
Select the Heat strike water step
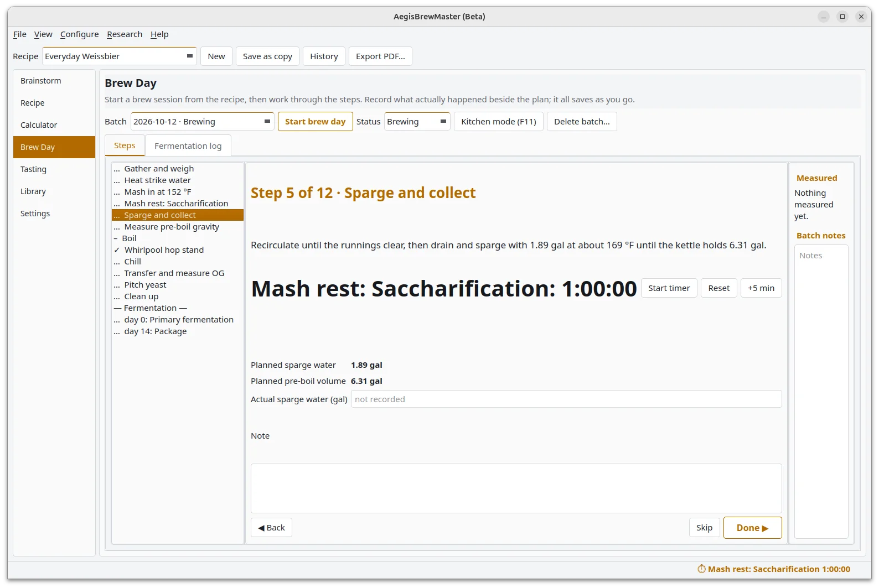[178, 180]
